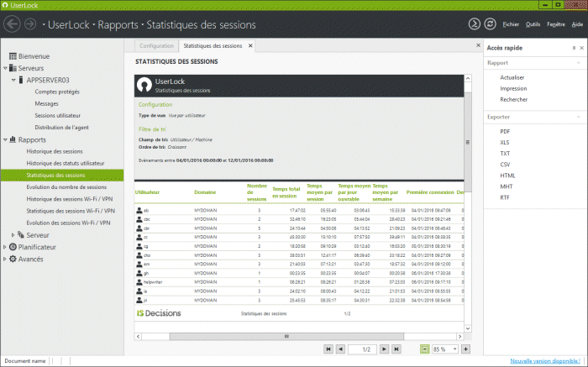Open the Aide menu

(x=577, y=24)
